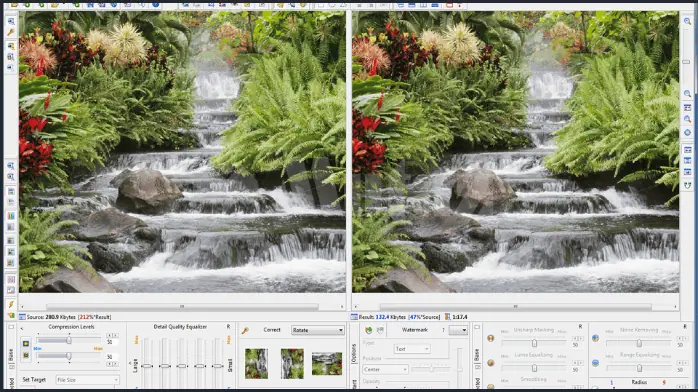This screenshot has height=392, width=698.
Task: Click the source image horizontal scrollbar
Action: [x=182, y=307]
